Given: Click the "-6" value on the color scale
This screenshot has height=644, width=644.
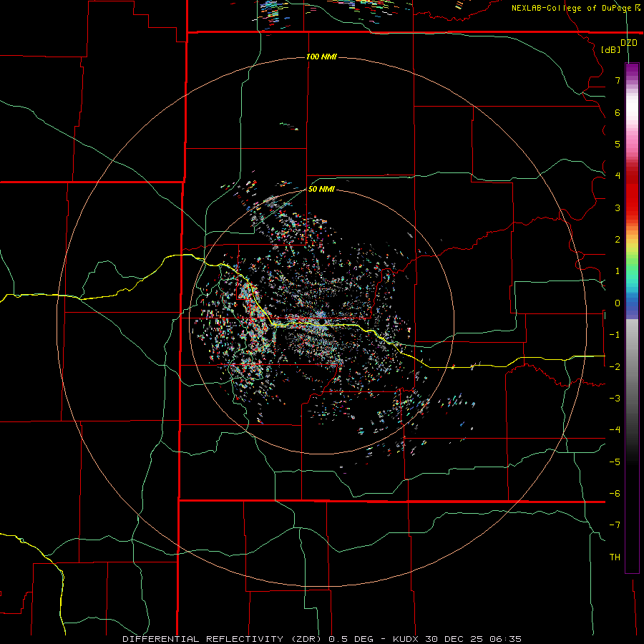Looking at the screenshot, I should coord(615,493).
